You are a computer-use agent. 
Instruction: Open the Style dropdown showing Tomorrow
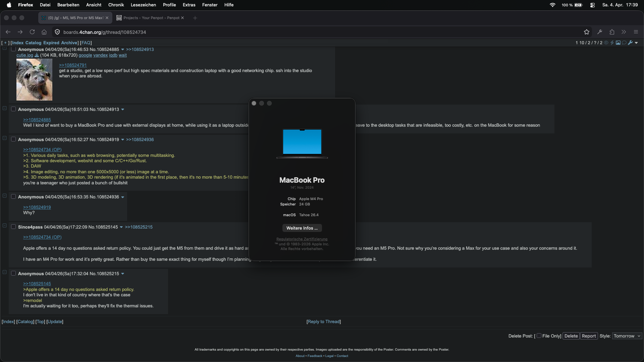point(627,336)
